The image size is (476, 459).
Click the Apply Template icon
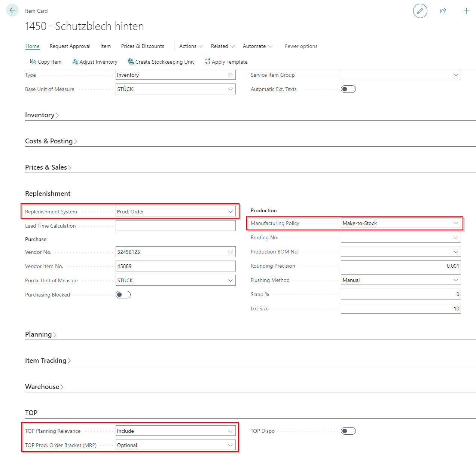pos(207,62)
